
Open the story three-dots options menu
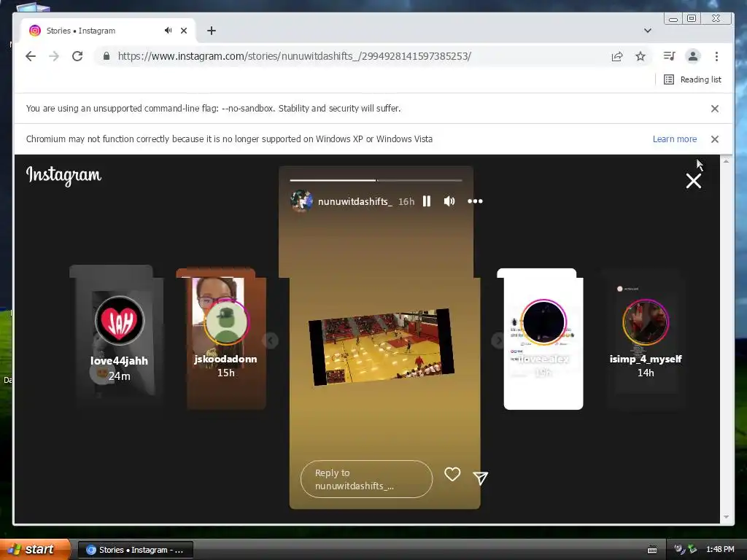pyautogui.click(x=475, y=201)
